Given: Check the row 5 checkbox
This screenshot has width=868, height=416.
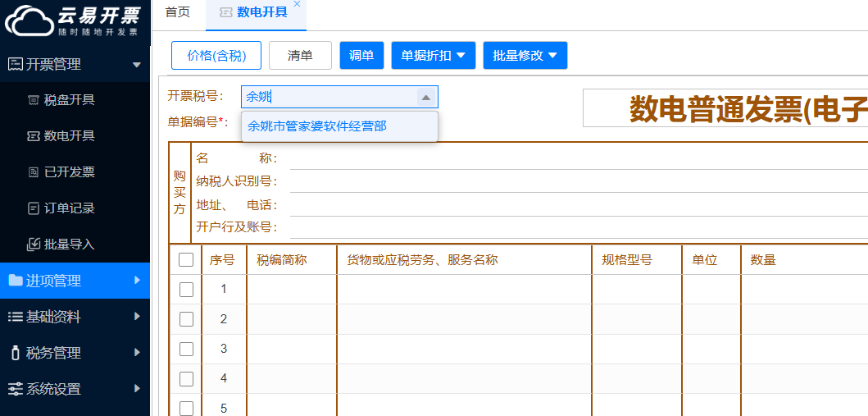Looking at the screenshot, I should (x=186, y=409).
